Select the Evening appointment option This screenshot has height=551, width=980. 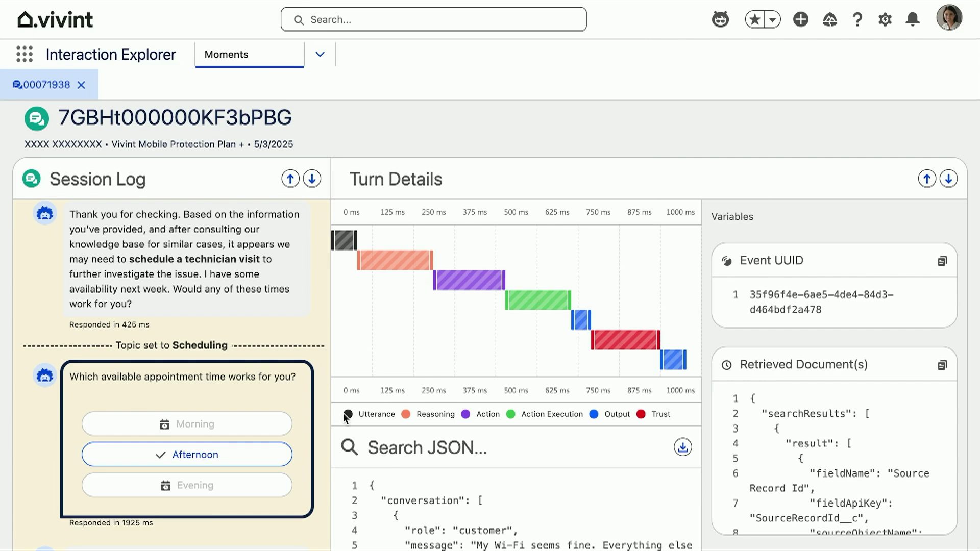pos(187,485)
